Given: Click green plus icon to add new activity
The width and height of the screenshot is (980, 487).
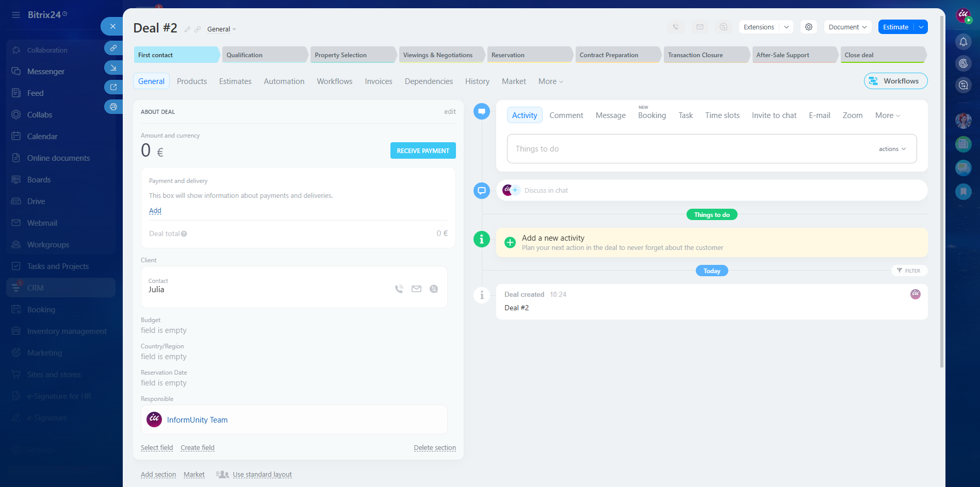Looking at the screenshot, I should pos(510,242).
